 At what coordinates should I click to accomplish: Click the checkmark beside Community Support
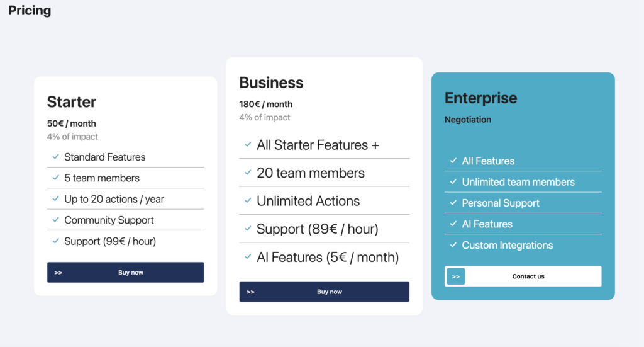point(56,220)
